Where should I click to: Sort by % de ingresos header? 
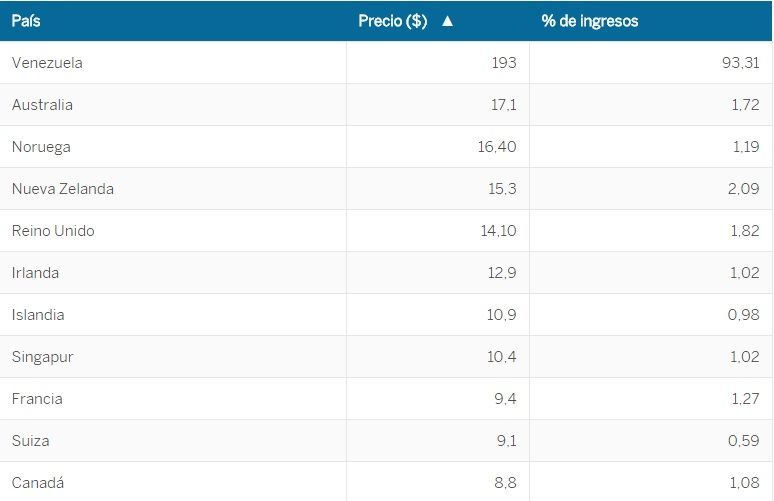point(589,21)
